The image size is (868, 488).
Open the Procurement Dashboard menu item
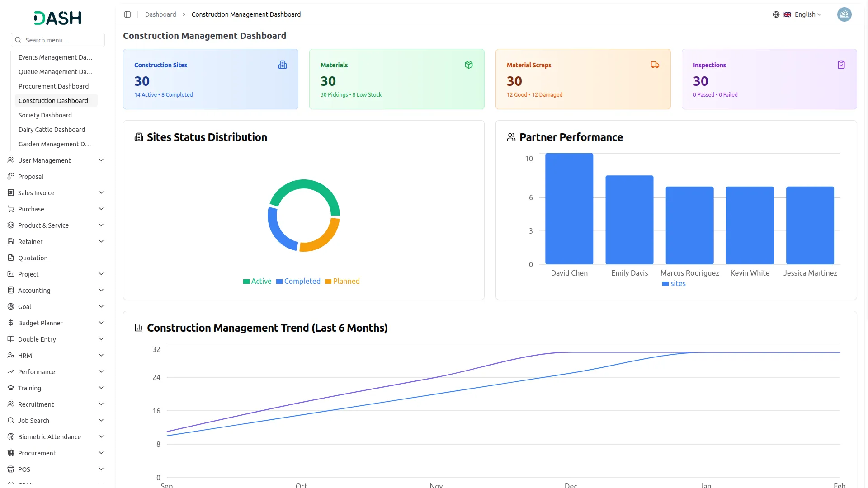coord(53,86)
